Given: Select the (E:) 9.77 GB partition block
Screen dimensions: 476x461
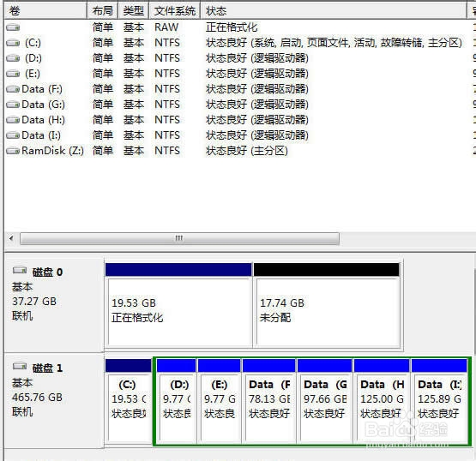Looking at the screenshot, I should (220, 401).
